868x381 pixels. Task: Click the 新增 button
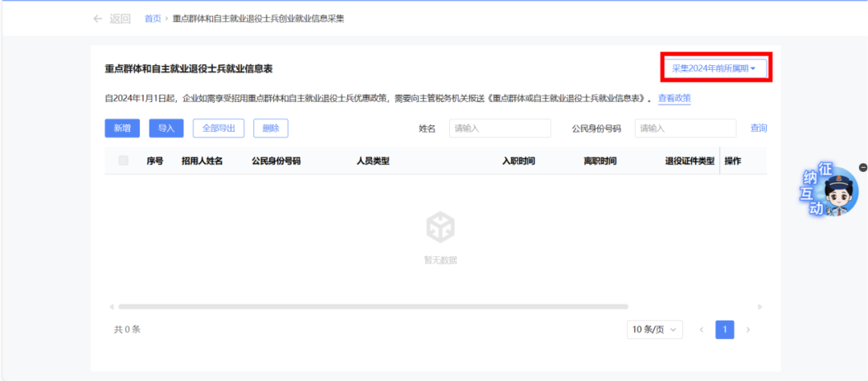coord(122,128)
